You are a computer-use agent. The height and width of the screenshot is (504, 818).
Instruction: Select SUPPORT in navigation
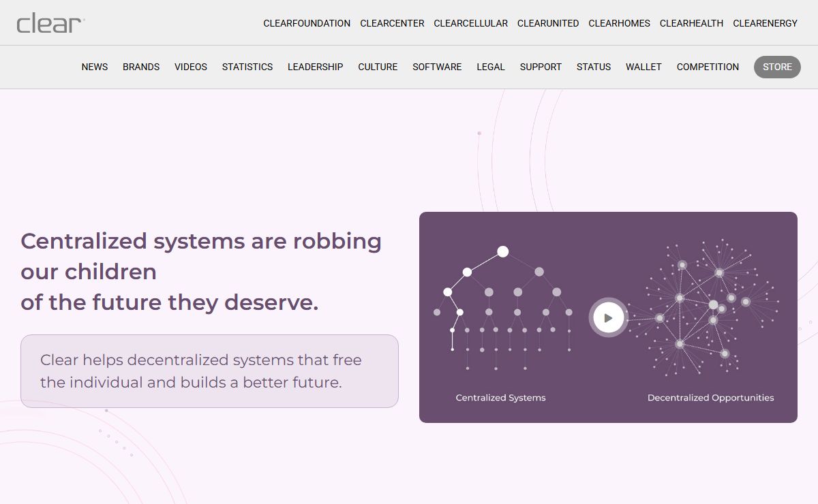click(x=541, y=67)
